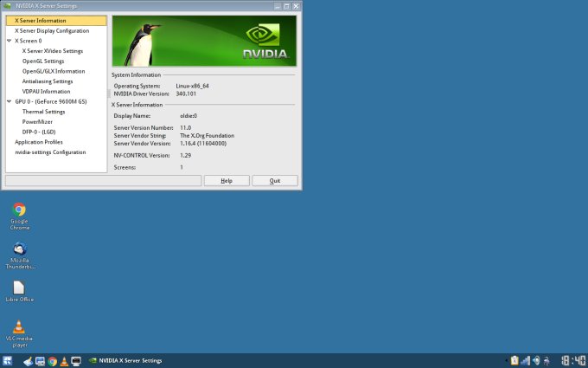
Task: Open Application Profiles page
Action: click(x=39, y=142)
